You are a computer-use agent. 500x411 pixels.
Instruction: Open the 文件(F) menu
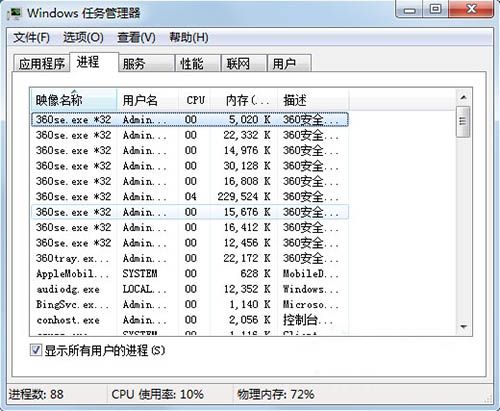tap(31, 37)
